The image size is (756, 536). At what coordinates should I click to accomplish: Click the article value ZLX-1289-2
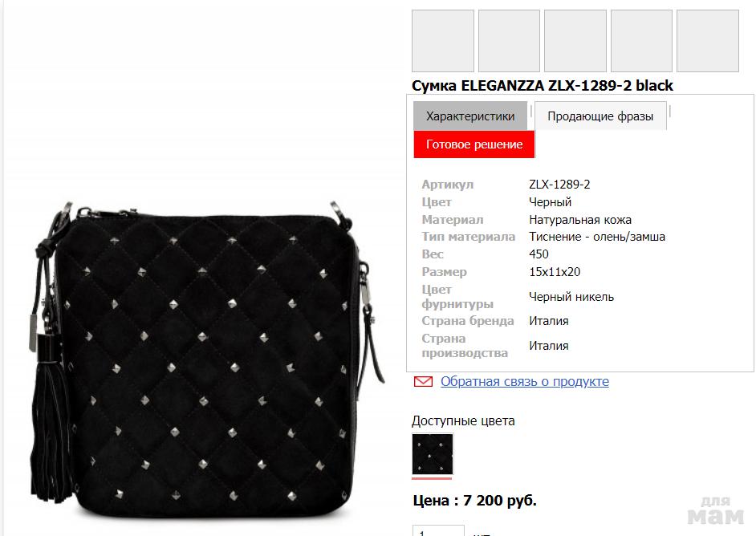point(559,184)
